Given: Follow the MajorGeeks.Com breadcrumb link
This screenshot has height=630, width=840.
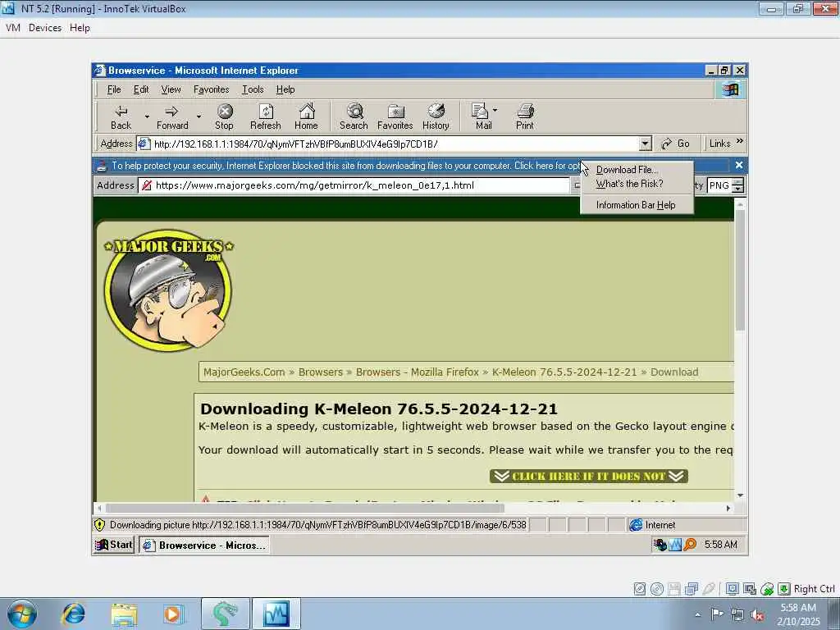Looking at the screenshot, I should pos(244,372).
